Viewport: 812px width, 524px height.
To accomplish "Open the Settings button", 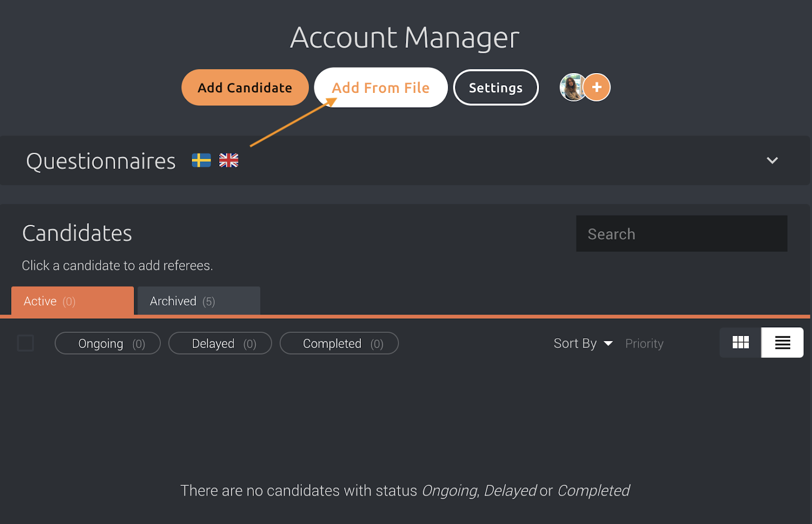I will click(x=496, y=87).
